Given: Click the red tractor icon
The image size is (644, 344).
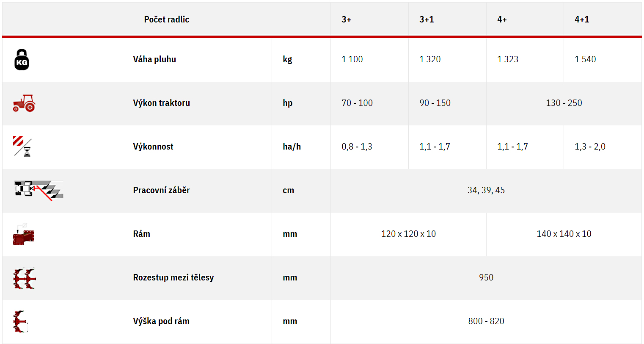Looking at the screenshot, I should click(x=24, y=103).
